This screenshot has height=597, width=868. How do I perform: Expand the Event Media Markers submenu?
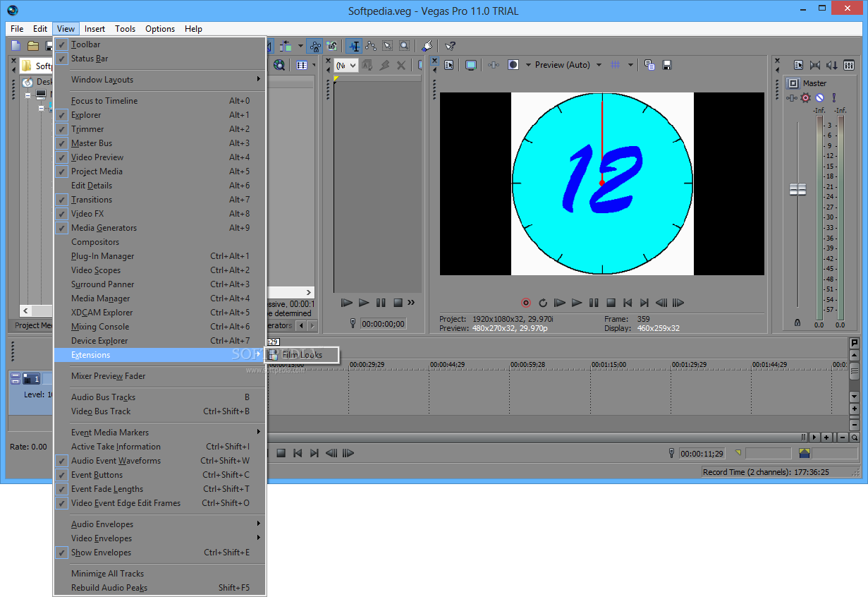160,433
